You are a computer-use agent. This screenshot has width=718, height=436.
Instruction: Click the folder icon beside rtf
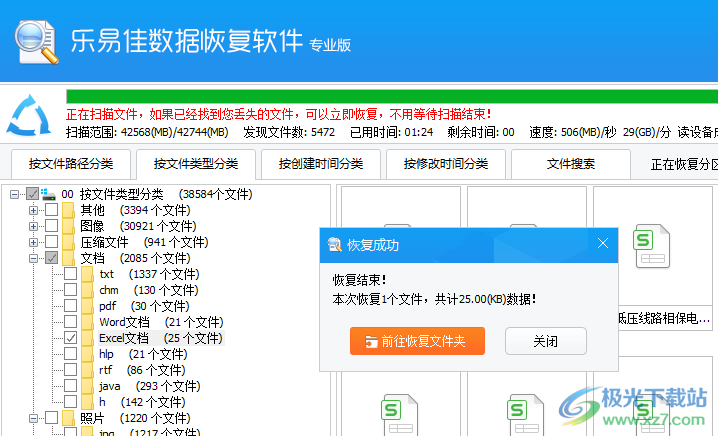point(87,370)
